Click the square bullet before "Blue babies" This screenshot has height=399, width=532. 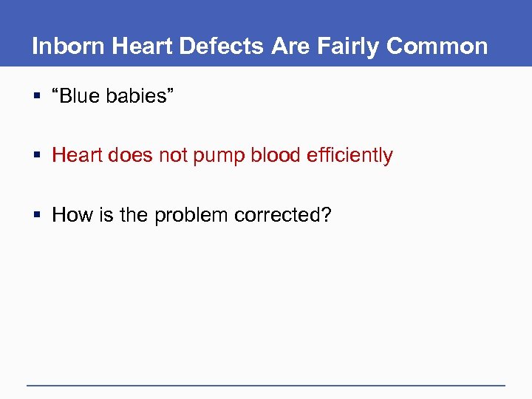36,98
